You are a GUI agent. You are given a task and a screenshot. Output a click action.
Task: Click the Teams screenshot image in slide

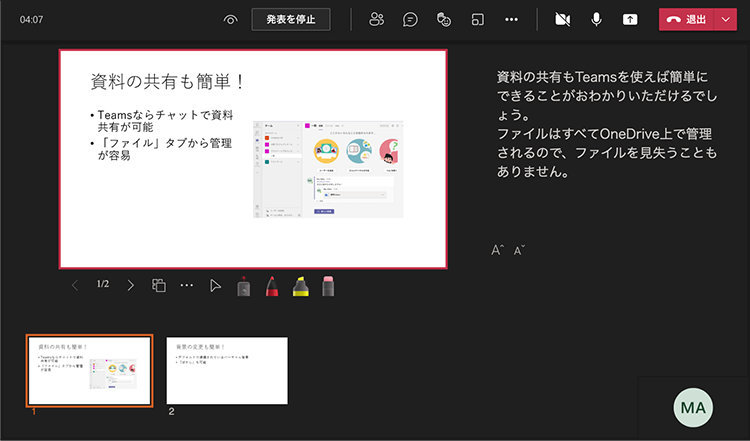click(x=328, y=169)
